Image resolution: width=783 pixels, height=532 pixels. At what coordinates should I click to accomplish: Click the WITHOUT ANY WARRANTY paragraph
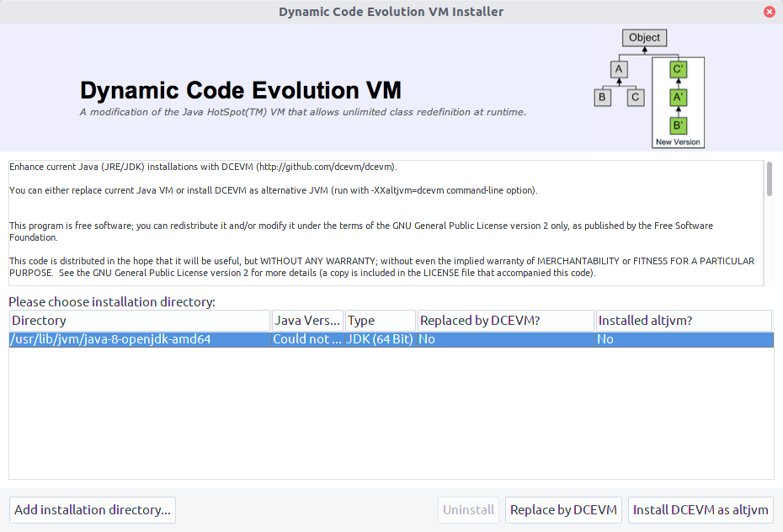point(382,267)
